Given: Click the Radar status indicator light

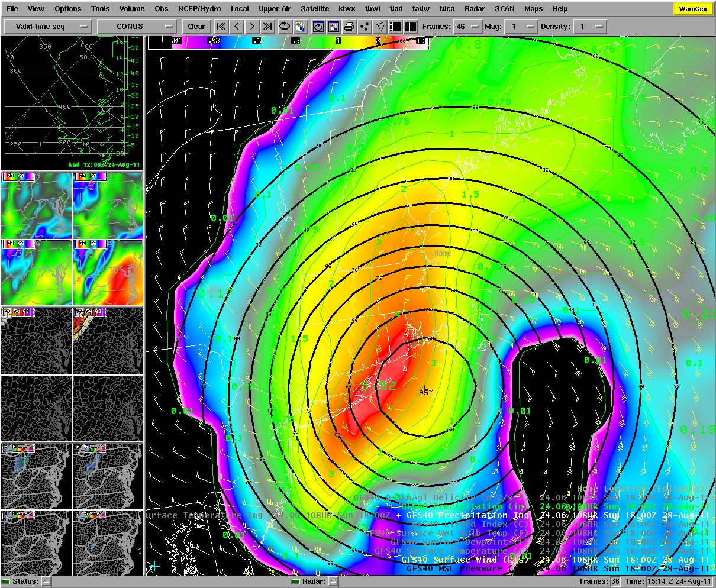Looking at the screenshot, I should tap(296, 581).
